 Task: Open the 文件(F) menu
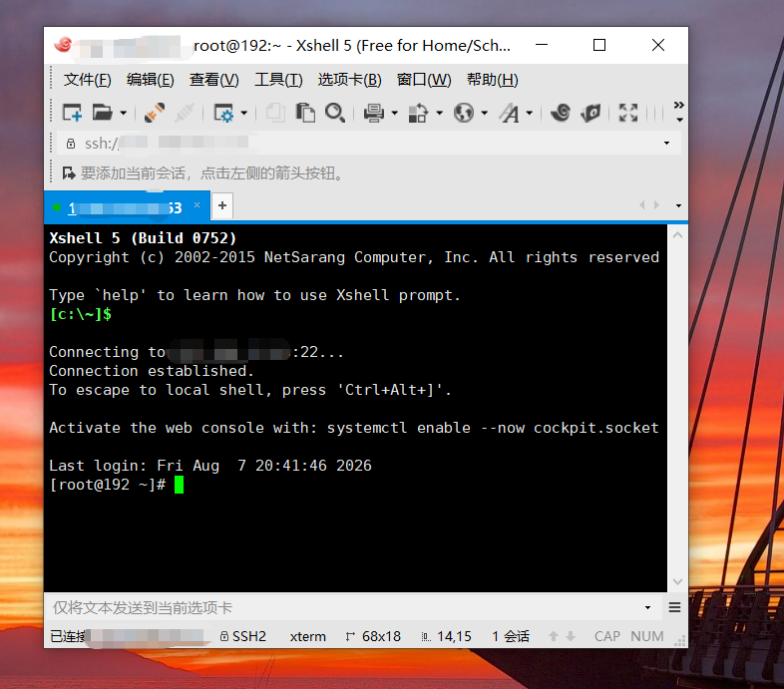(x=88, y=80)
